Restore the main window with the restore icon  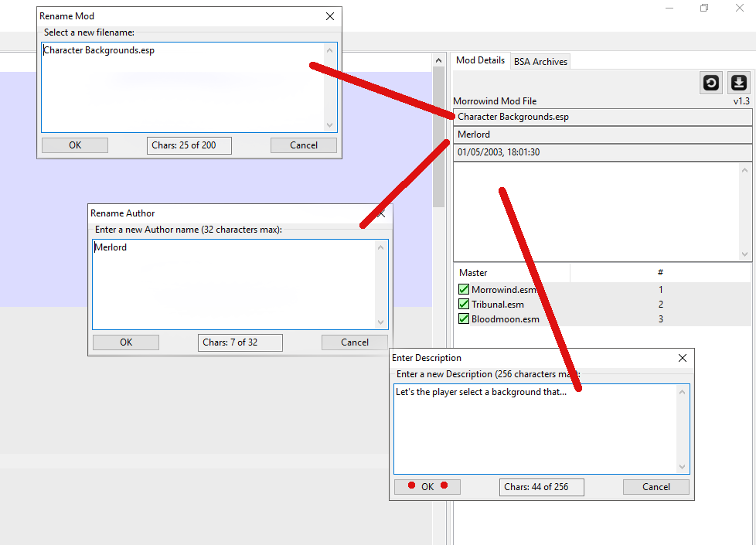tap(704, 9)
